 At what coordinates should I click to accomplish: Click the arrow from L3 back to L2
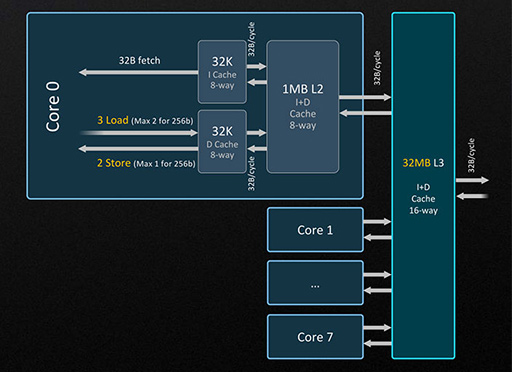[x=366, y=113]
